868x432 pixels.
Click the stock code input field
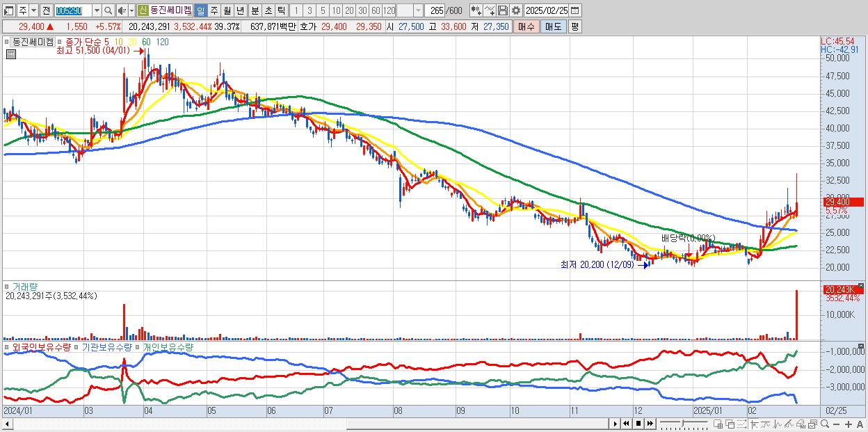(x=73, y=10)
